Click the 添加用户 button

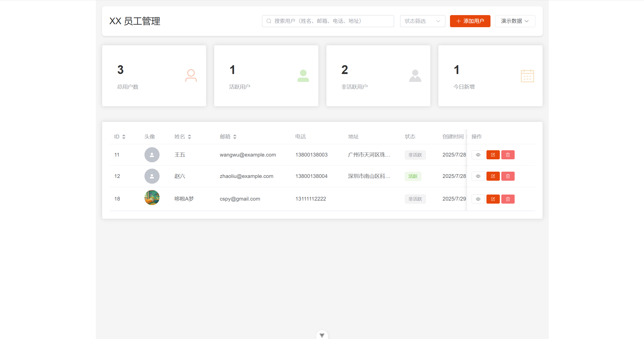pyautogui.click(x=470, y=21)
